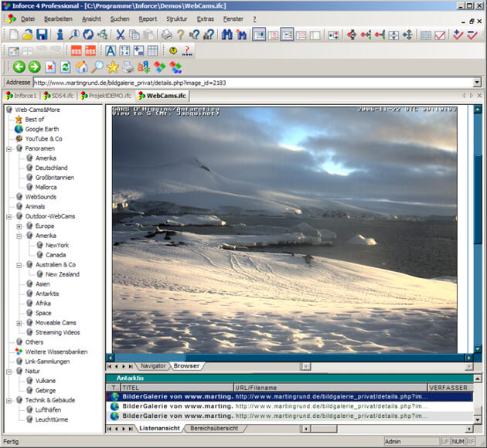This screenshot has height=448, width=487.
Task: Click the green Back arrow button
Action: point(19,67)
